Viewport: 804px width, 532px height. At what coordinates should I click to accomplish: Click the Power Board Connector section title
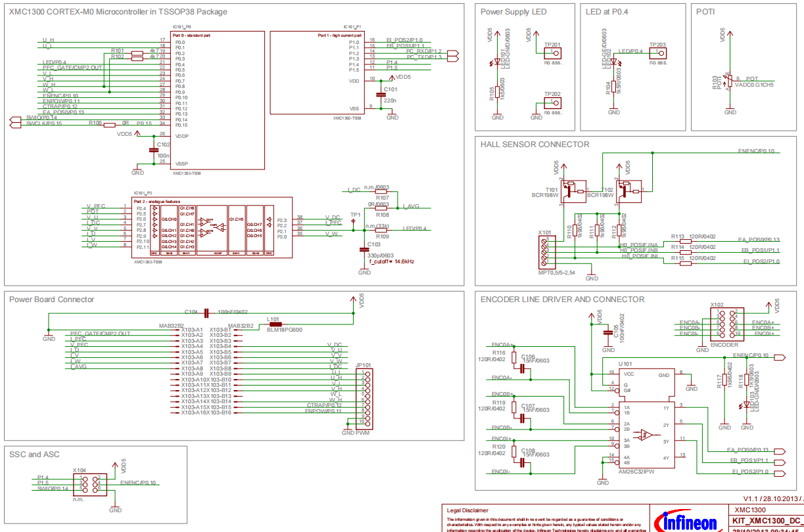(51, 299)
